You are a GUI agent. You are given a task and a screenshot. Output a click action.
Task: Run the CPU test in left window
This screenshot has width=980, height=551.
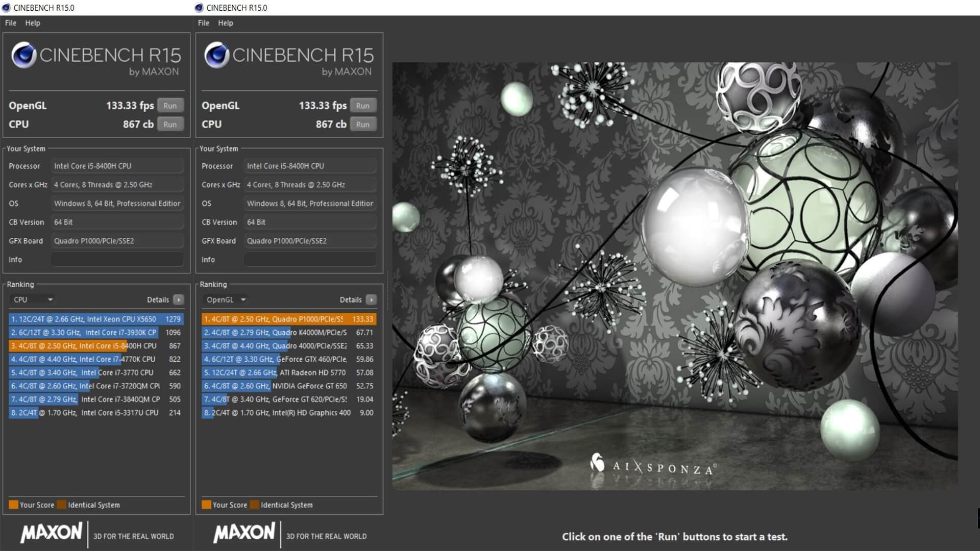[x=170, y=124]
